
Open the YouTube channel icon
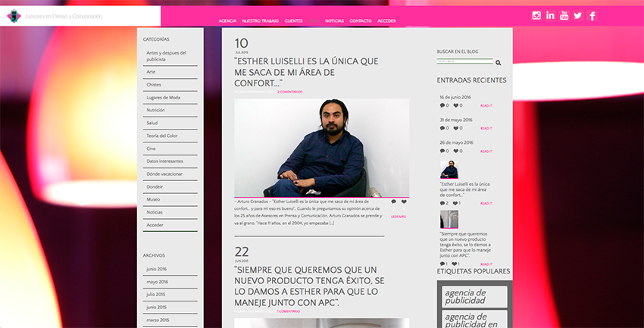(x=564, y=16)
